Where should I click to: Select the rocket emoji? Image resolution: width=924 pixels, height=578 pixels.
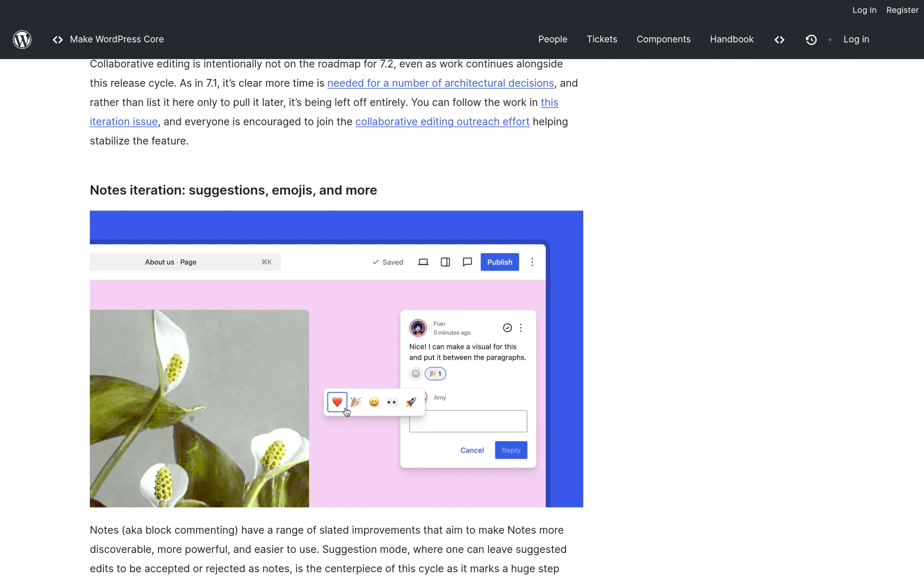pyautogui.click(x=410, y=402)
